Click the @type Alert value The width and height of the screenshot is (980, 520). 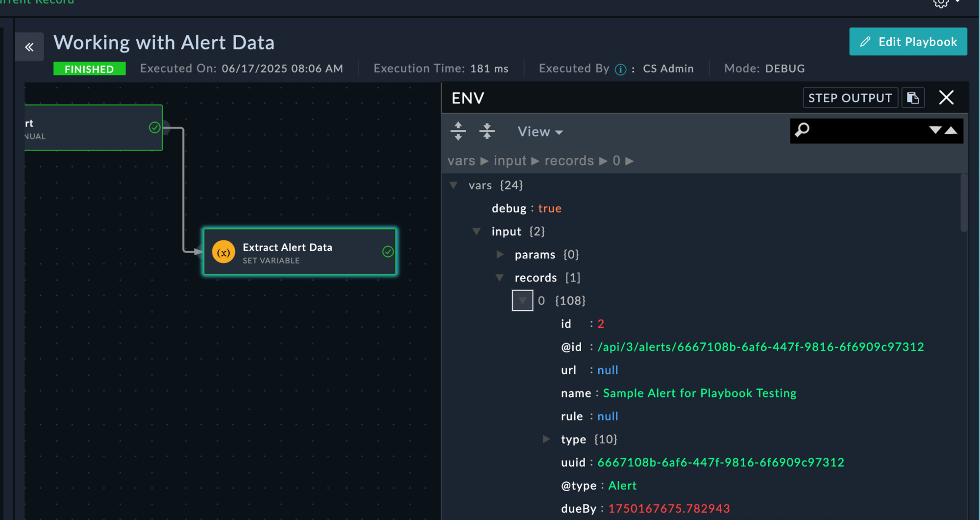pos(622,485)
